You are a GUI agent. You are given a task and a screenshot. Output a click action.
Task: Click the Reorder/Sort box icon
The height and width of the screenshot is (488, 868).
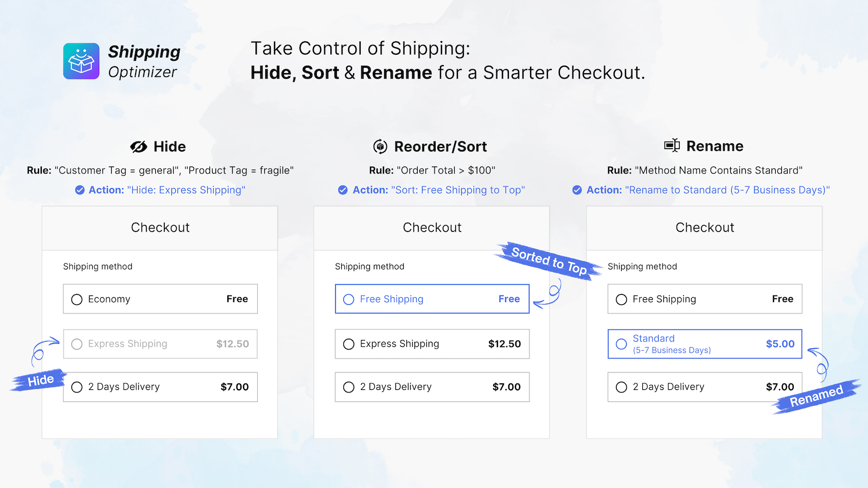380,146
